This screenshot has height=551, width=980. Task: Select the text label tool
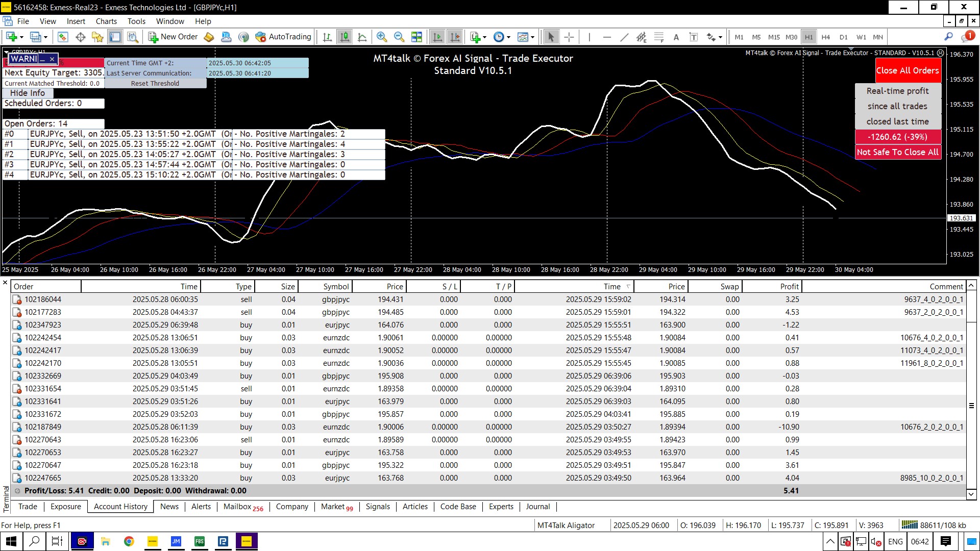(694, 37)
